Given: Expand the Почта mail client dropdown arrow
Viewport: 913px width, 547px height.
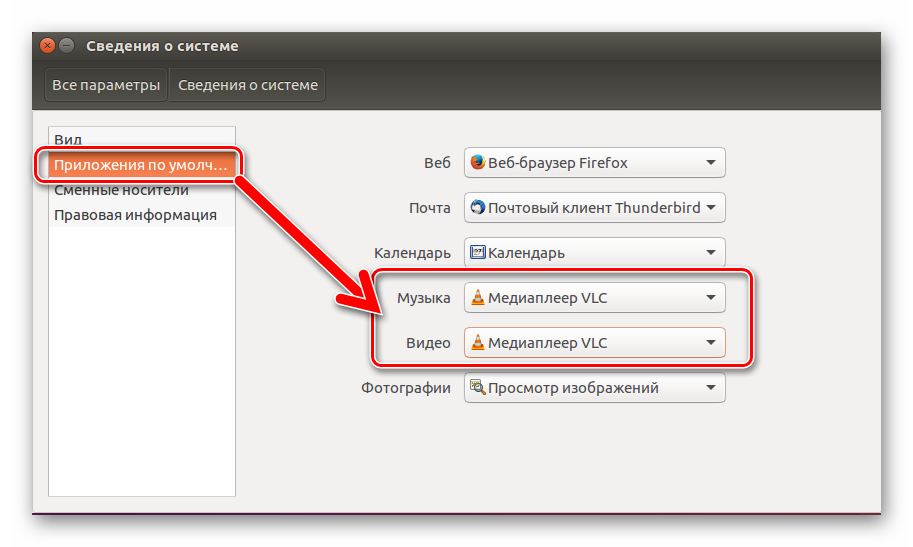Looking at the screenshot, I should (x=711, y=208).
